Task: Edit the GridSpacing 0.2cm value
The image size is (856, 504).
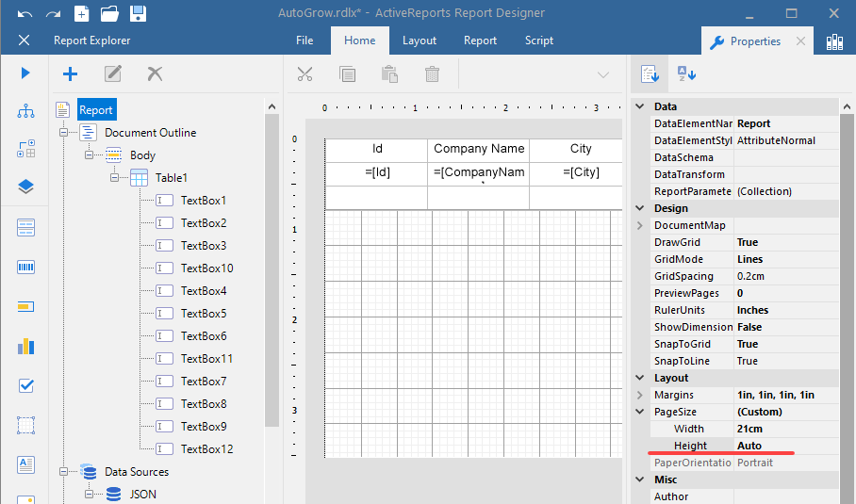Action: [x=786, y=276]
